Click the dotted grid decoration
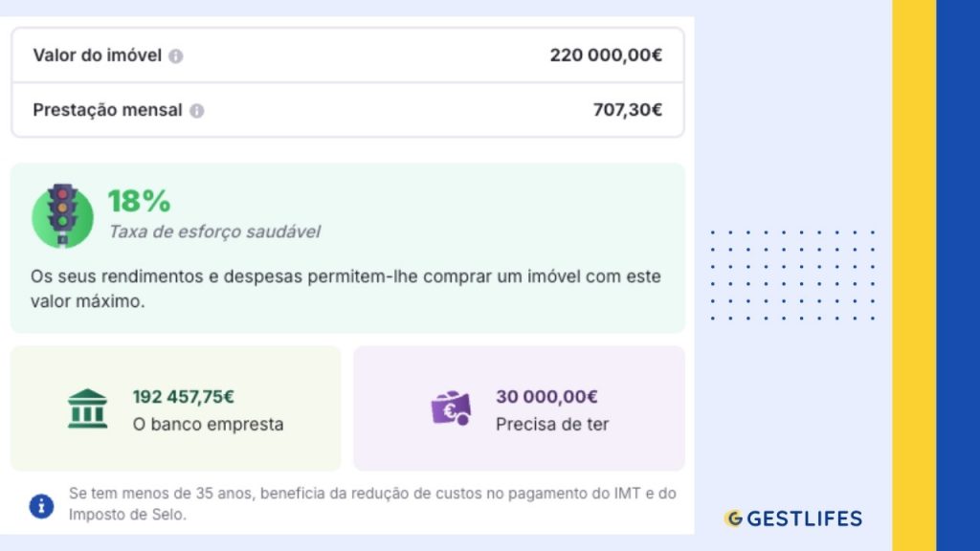The width and height of the screenshot is (980, 551). (792, 275)
